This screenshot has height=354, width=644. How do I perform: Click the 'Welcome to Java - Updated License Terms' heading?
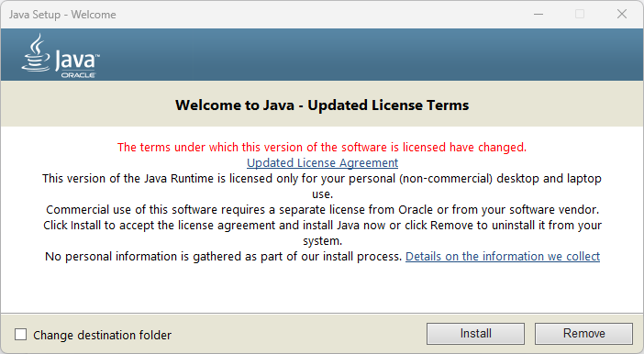[x=322, y=105]
